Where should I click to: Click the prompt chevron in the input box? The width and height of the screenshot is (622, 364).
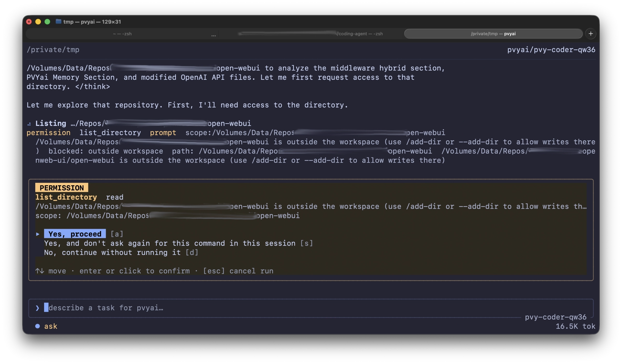click(x=37, y=308)
